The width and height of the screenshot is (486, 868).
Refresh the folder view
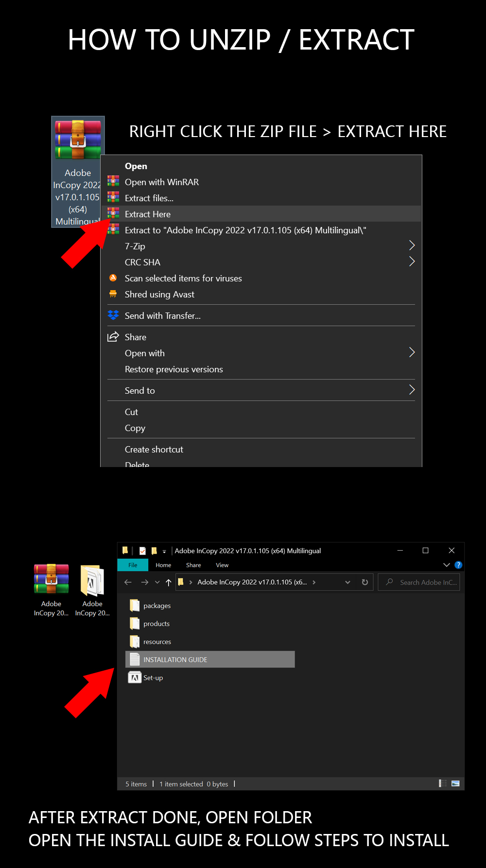point(365,582)
